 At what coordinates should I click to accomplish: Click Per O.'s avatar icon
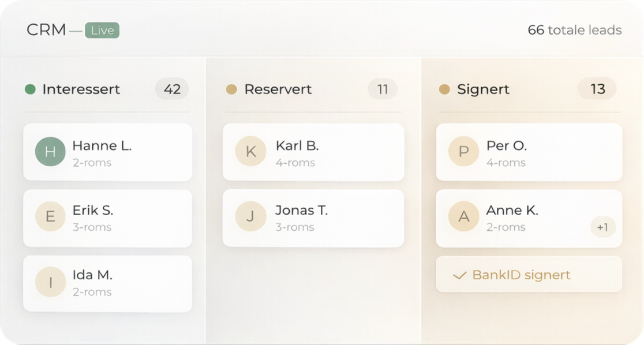(x=463, y=152)
